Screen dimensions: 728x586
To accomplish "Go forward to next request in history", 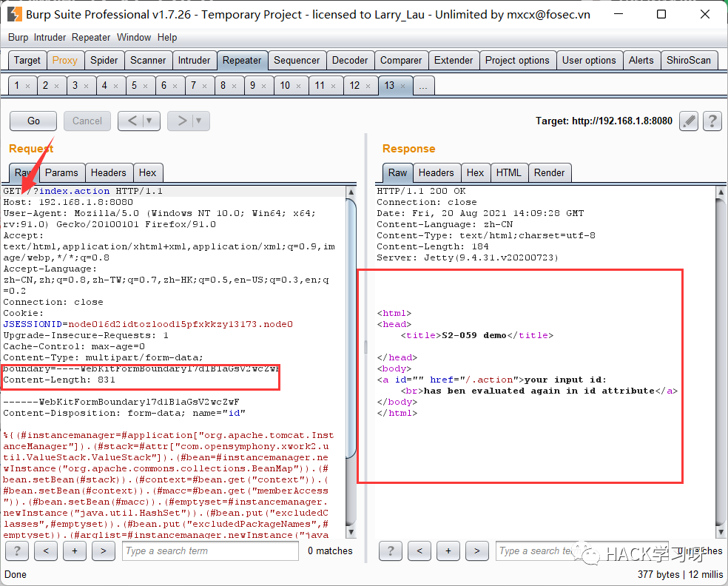I will click(182, 121).
